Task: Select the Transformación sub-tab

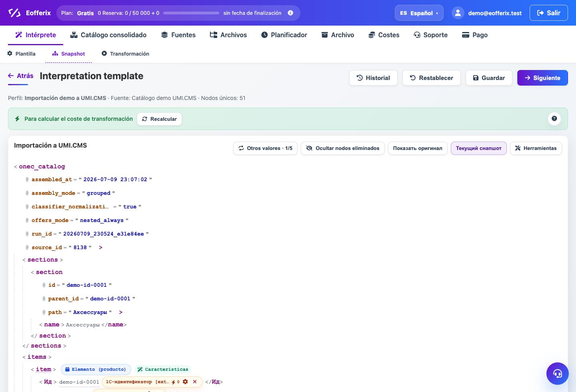Action: (125, 54)
